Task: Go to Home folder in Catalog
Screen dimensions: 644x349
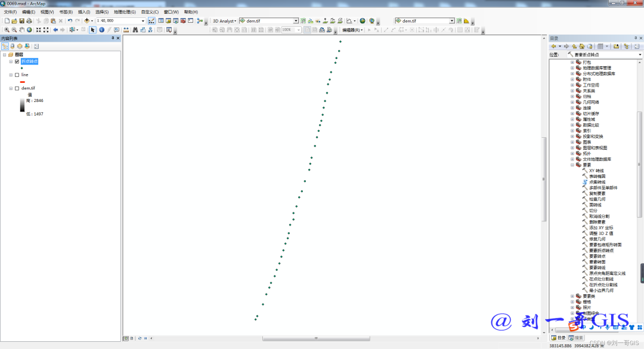Action: 581,47
